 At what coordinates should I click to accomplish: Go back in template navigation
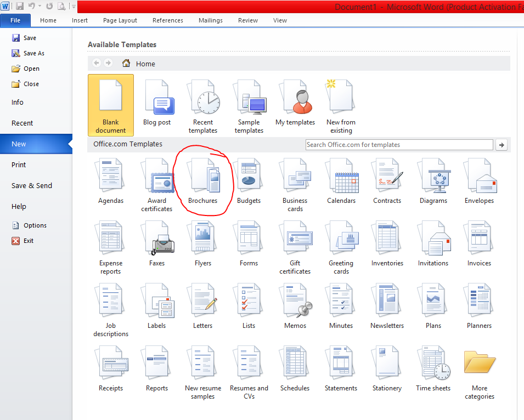(97, 63)
